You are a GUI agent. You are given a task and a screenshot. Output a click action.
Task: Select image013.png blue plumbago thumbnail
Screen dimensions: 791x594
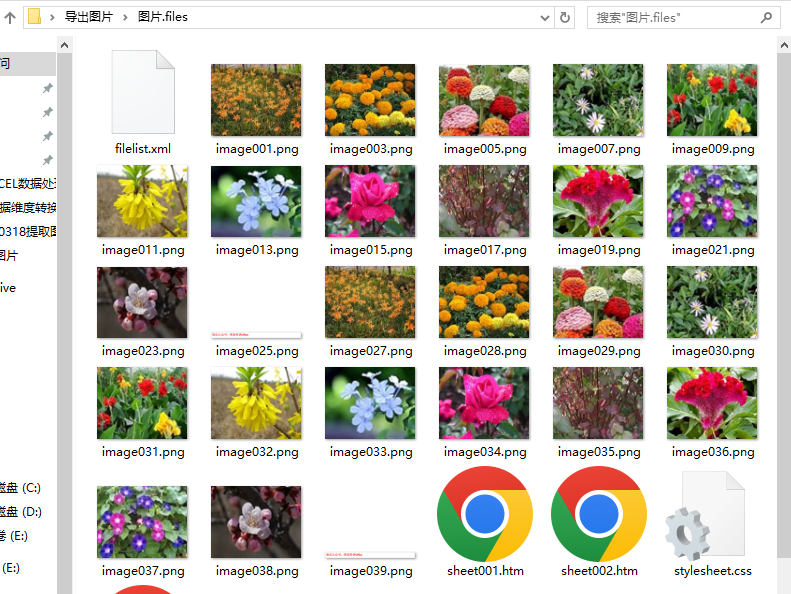(256, 201)
